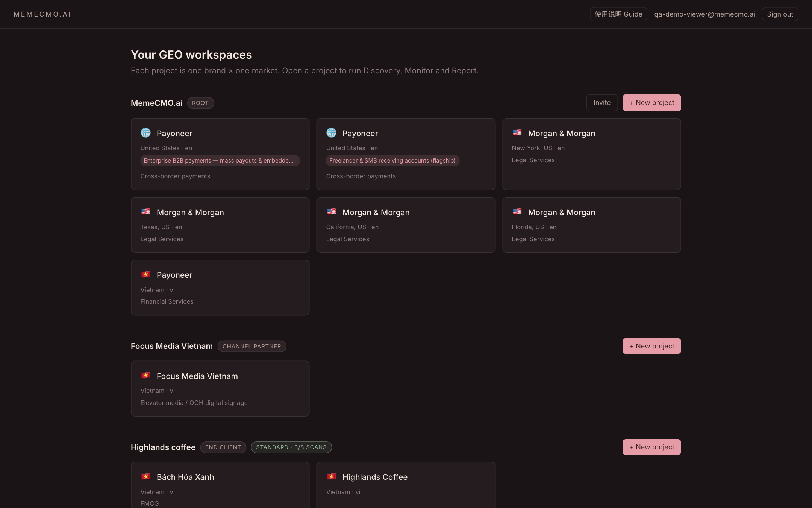This screenshot has width=812, height=508.
Task: Click 'Legal Services' on the Florida card
Action: pos(533,239)
